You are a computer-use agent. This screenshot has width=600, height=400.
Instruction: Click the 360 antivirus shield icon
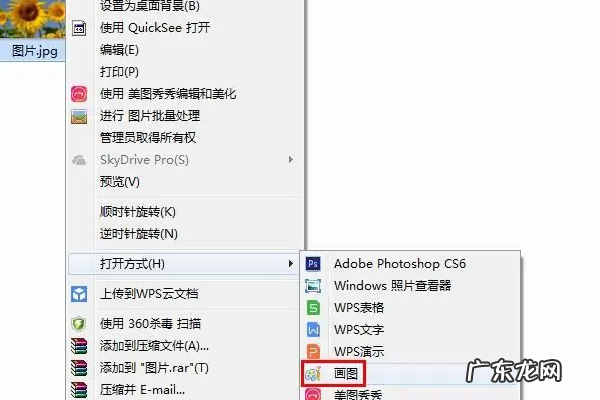coord(79,324)
